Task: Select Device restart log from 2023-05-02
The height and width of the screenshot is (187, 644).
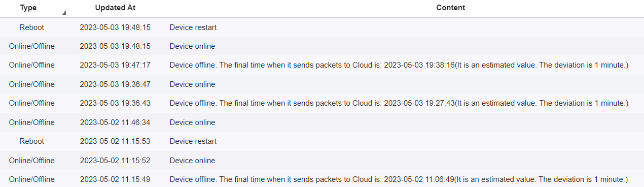Action: [193, 141]
